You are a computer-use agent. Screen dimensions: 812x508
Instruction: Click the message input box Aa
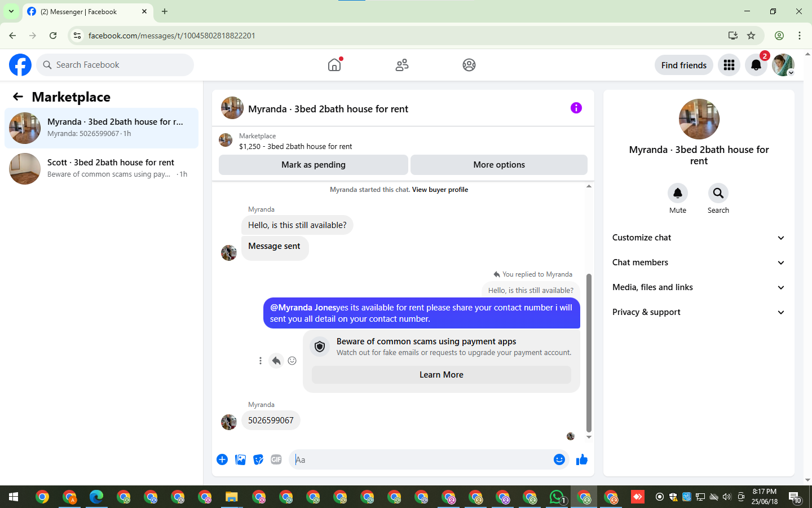422,459
